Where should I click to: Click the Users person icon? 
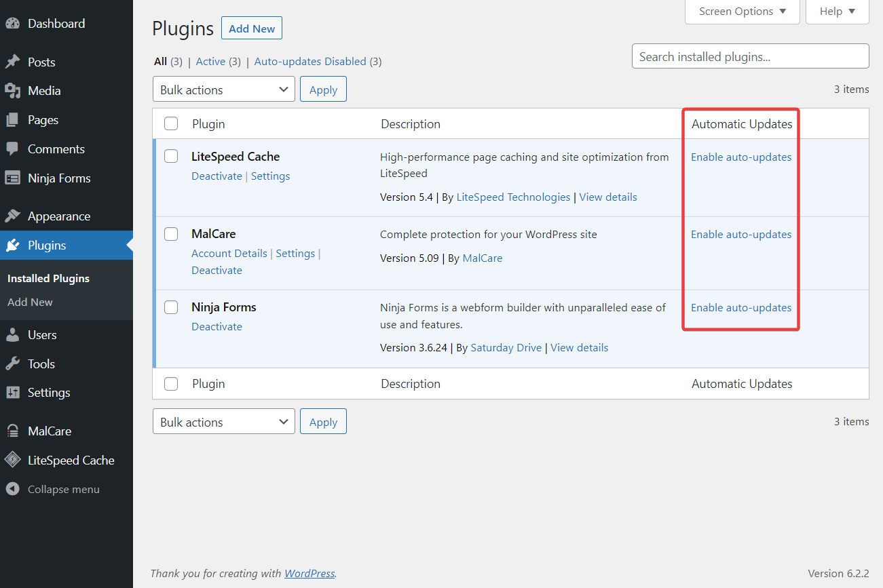(13, 335)
